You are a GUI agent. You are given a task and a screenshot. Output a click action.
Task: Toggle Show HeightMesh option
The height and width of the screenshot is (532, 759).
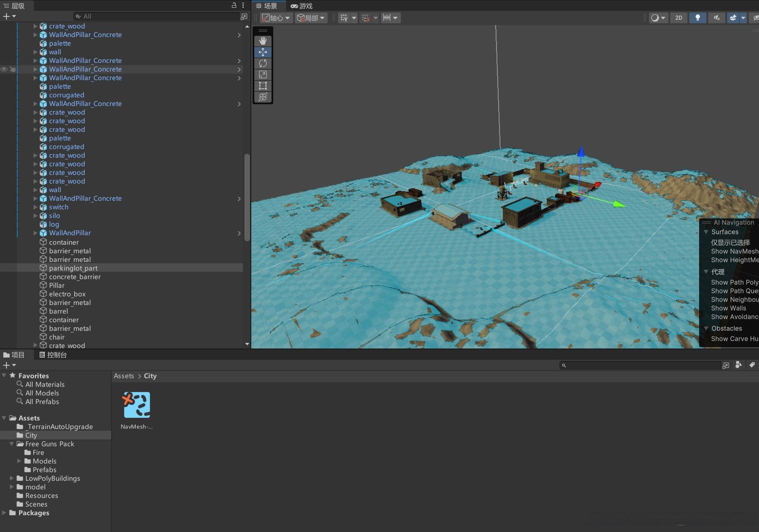pos(734,260)
